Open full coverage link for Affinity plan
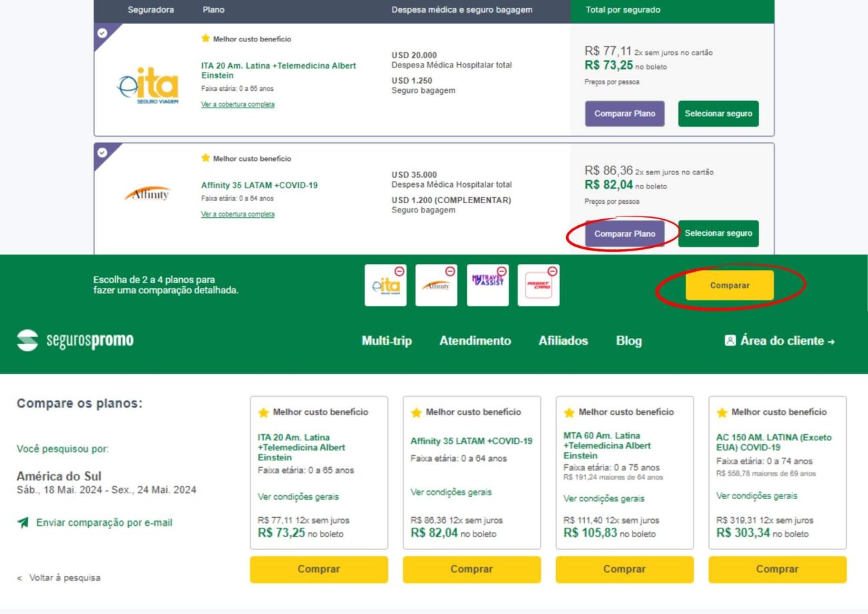Viewport: 868px width, 614px height. pyautogui.click(x=238, y=214)
